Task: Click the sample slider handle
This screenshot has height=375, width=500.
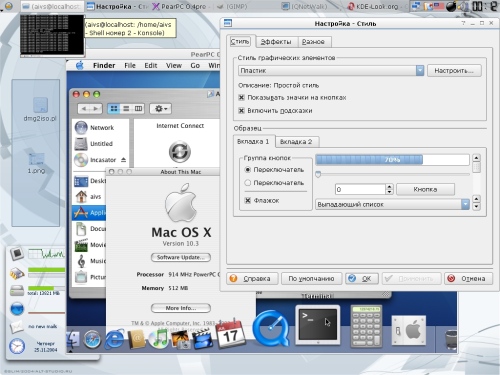Action: pos(318,174)
